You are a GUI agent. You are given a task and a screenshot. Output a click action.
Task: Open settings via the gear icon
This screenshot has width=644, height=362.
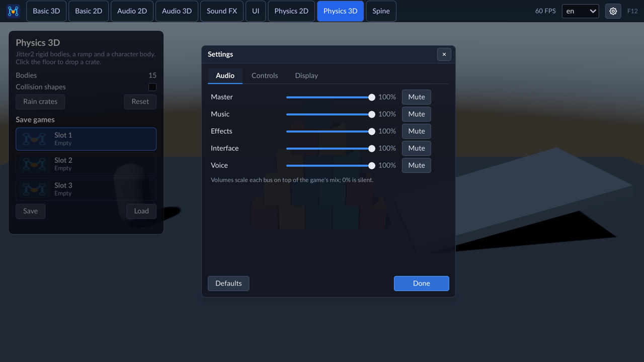(613, 11)
